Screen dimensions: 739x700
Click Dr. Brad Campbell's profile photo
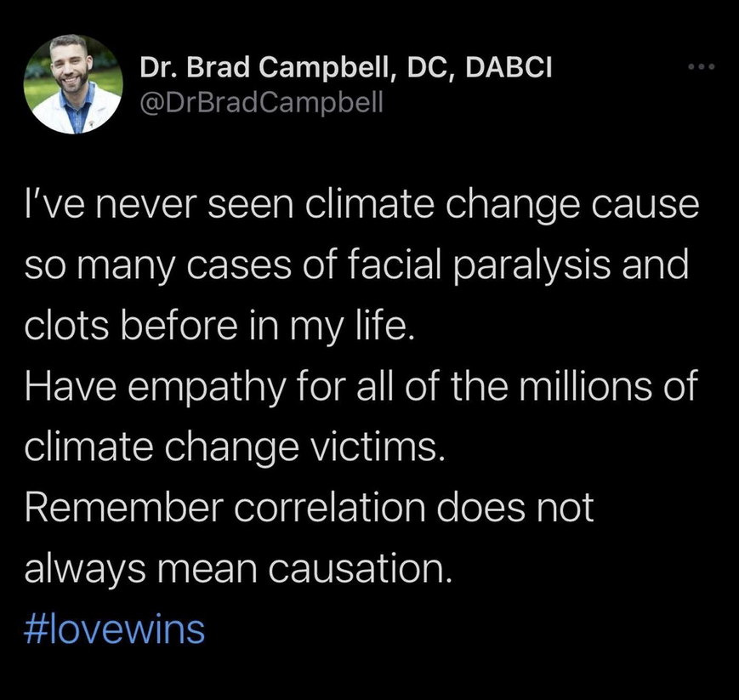73,84
